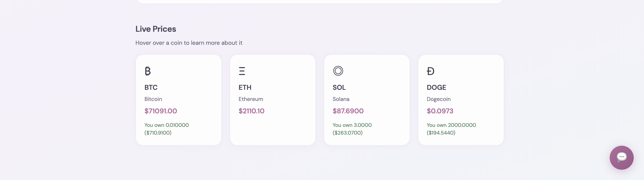Viewport: 644px width, 180px height.
Task: Click the BTC holdings text 0.010000
Action: (177, 125)
